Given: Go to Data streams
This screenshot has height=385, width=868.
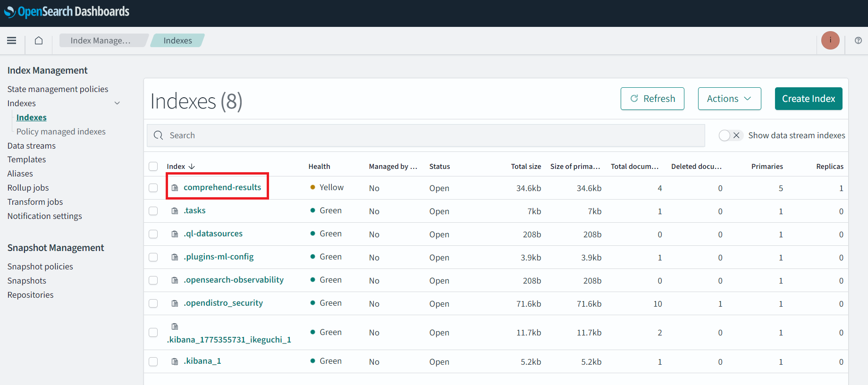Looking at the screenshot, I should (x=32, y=146).
